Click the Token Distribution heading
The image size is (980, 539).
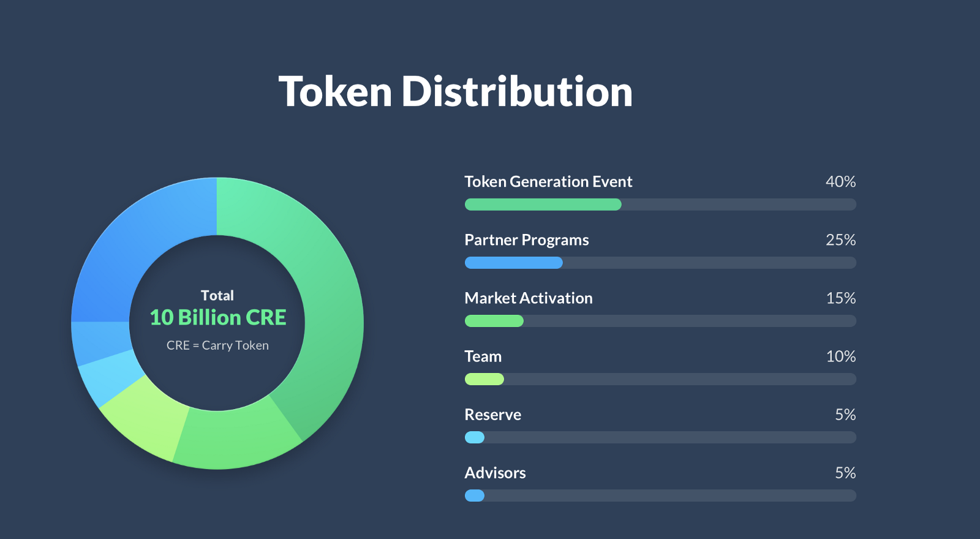(456, 92)
